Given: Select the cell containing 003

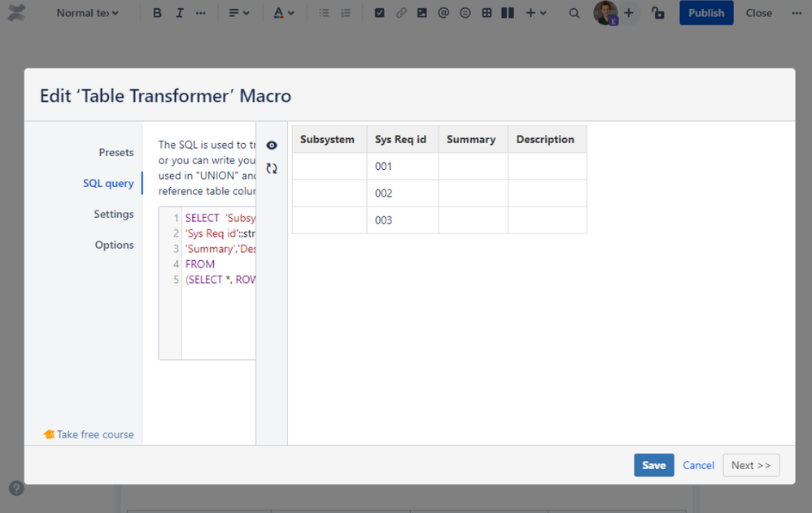Looking at the screenshot, I should (403, 220).
